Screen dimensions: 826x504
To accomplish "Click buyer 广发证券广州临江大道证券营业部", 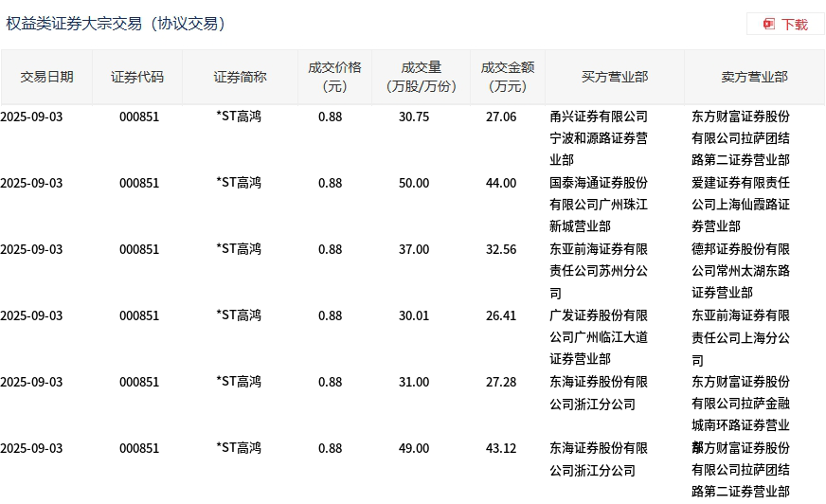I will coord(599,337).
